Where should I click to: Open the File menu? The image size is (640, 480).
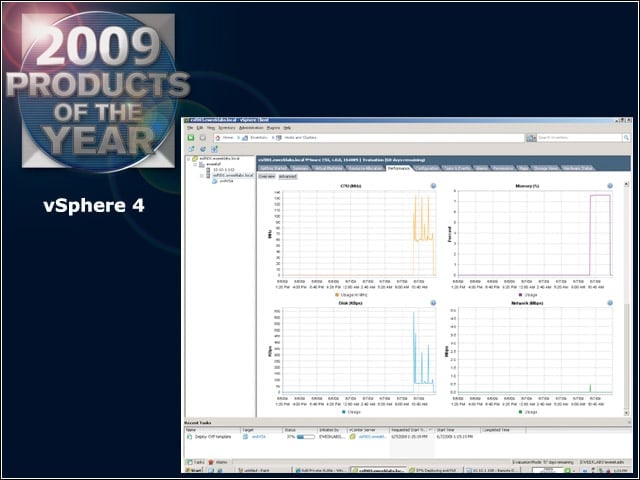(x=190, y=128)
